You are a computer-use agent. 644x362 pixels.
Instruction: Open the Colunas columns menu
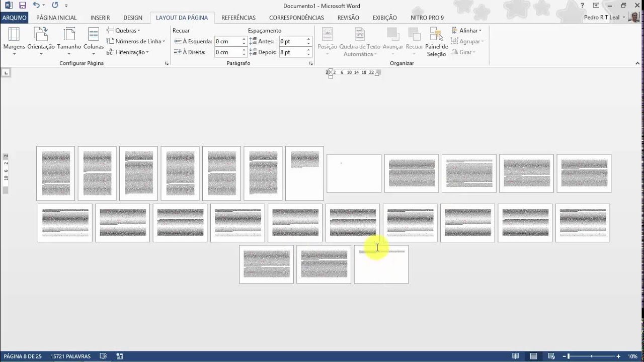pos(94,41)
